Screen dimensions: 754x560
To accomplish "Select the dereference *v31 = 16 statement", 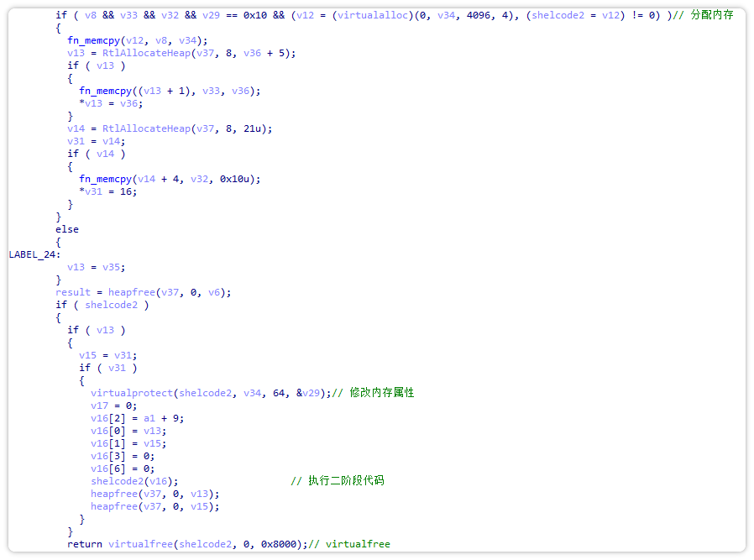I will [x=101, y=191].
